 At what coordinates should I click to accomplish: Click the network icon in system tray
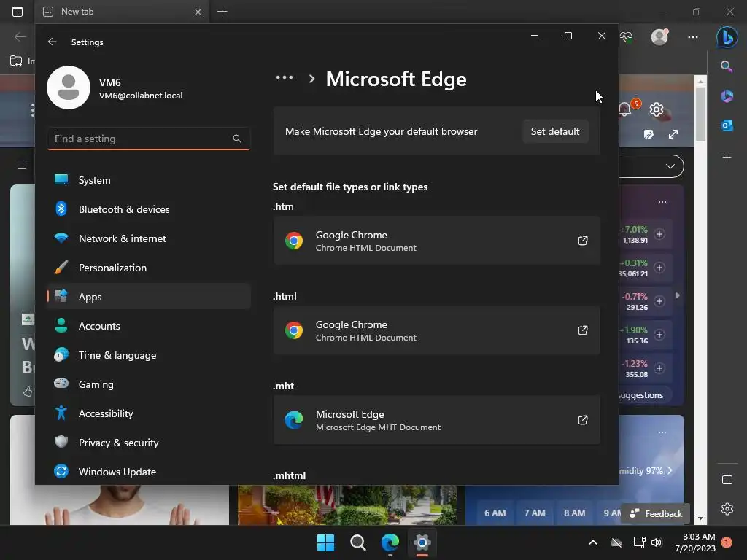click(x=639, y=542)
